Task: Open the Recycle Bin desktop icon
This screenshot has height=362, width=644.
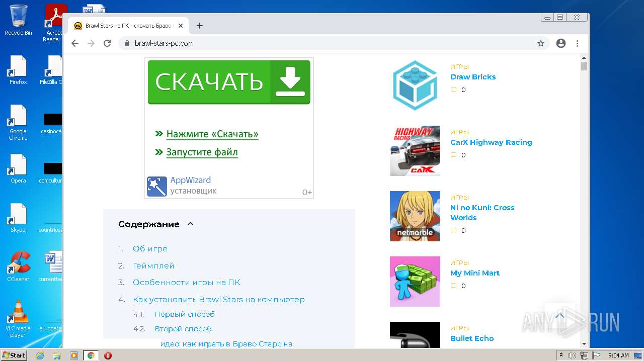Action: pos(18,20)
